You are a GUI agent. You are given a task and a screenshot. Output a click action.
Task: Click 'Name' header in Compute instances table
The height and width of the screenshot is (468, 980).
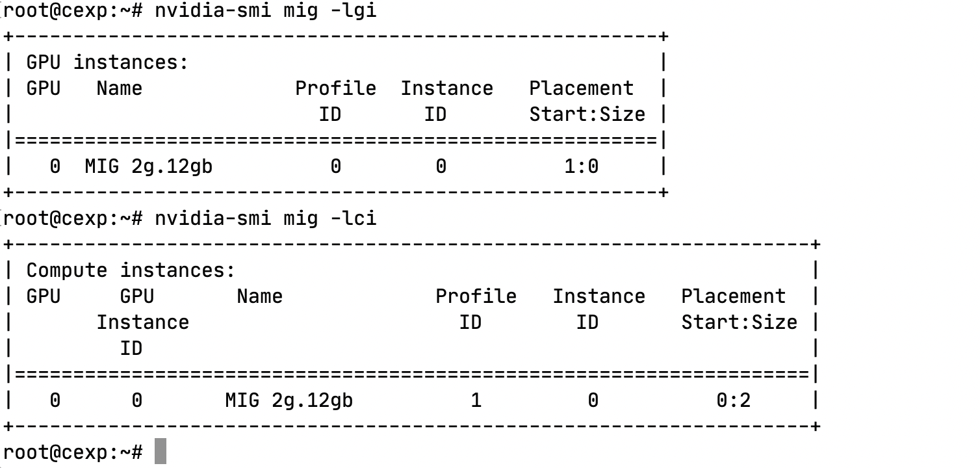(260, 296)
